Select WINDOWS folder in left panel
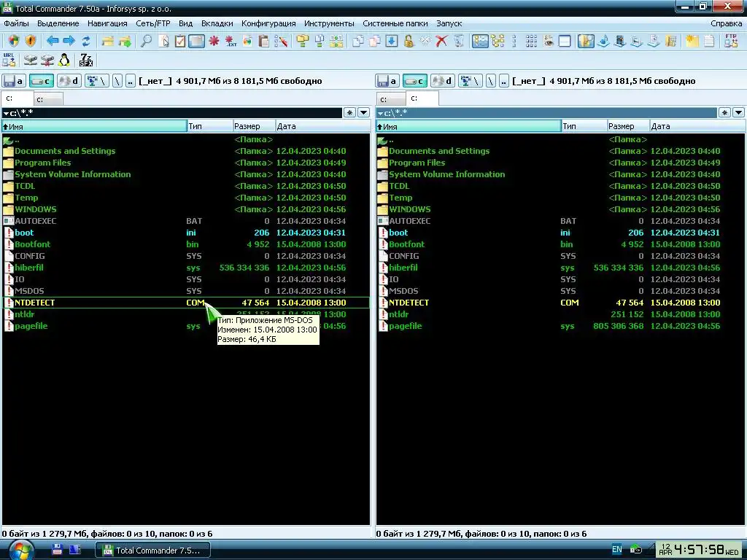Viewport: 747px width, 560px height. coord(186,209)
